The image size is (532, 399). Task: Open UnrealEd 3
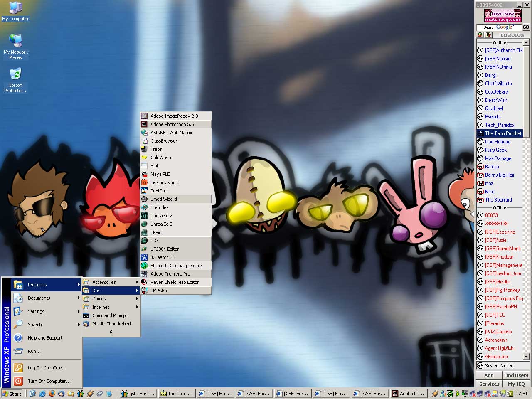pyautogui.click(x=176, y=224)
